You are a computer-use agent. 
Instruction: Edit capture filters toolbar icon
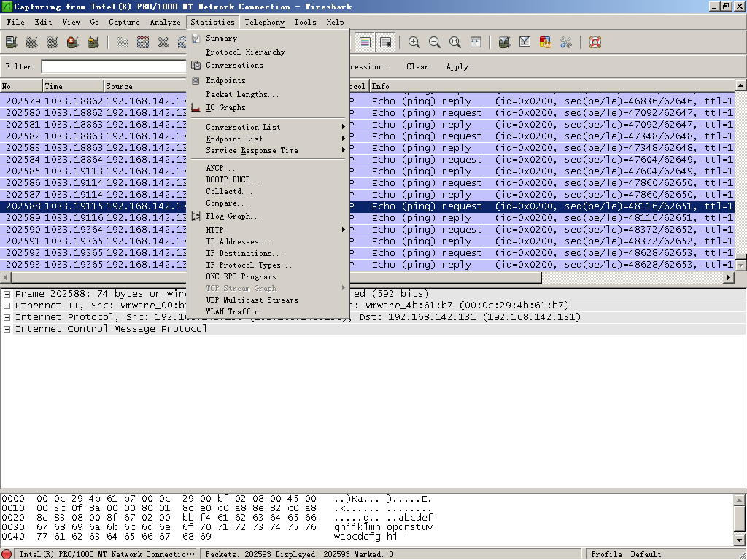(x=505, y=42)
